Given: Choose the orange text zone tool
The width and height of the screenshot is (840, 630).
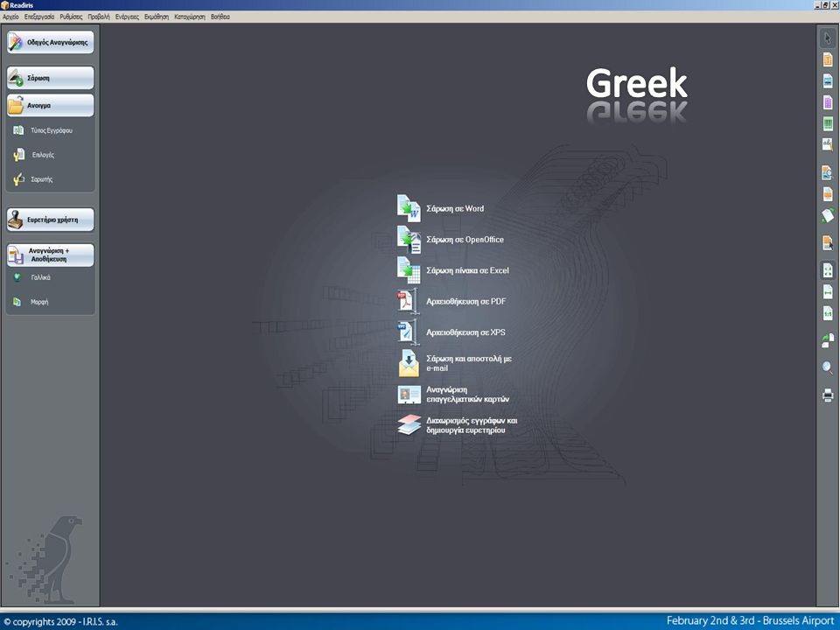Looking at the screenshot, I should 828,59.
